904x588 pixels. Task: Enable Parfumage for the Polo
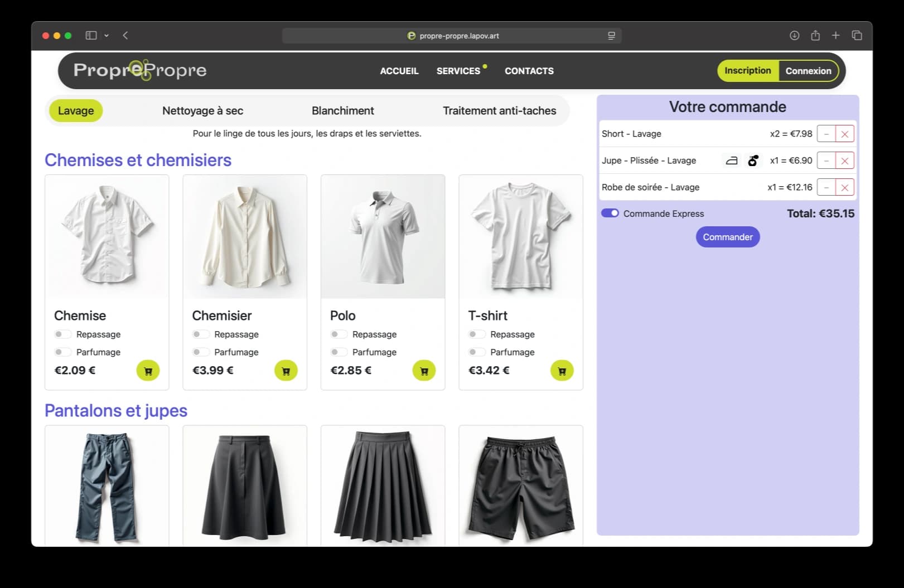(338, 352)
